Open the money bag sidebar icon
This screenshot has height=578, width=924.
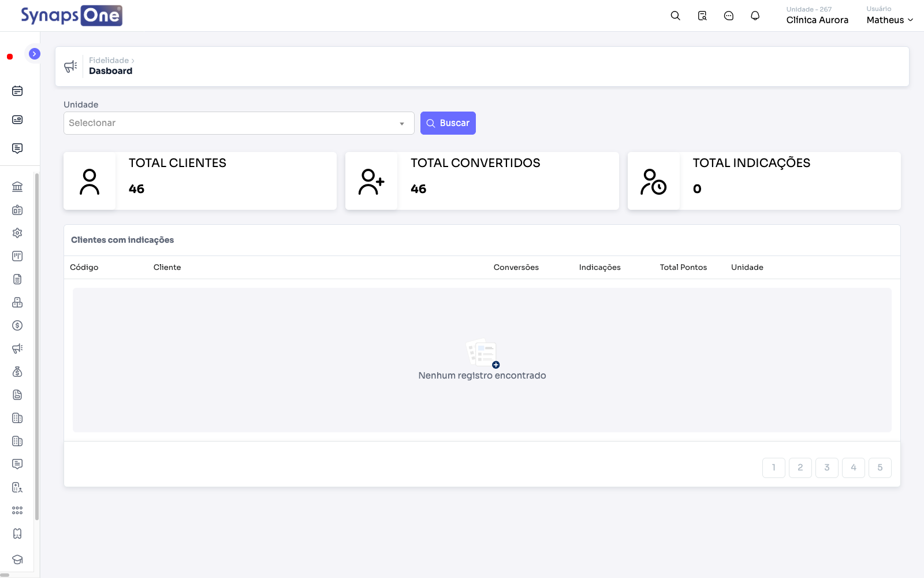pyautogui.click(x=17, y=372)
